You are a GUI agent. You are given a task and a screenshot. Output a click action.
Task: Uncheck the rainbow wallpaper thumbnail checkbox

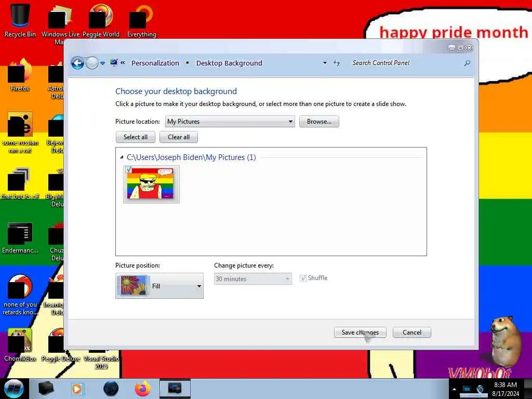129,169
